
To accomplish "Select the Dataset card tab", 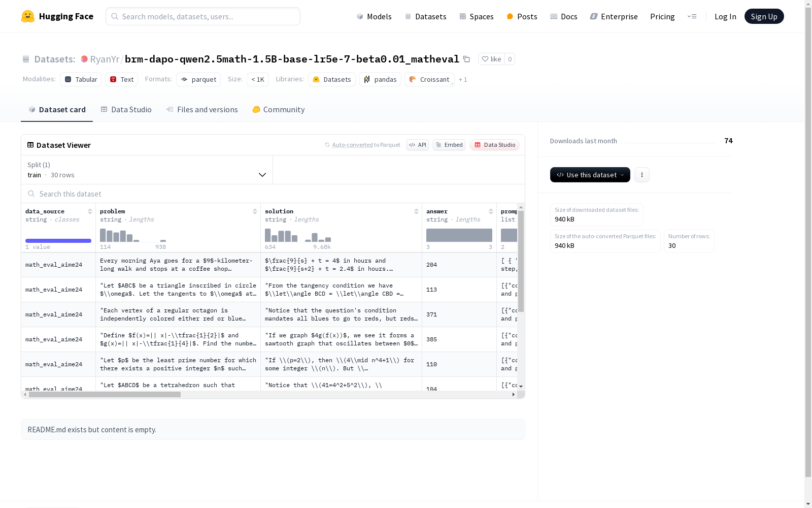I will [57, 110].
